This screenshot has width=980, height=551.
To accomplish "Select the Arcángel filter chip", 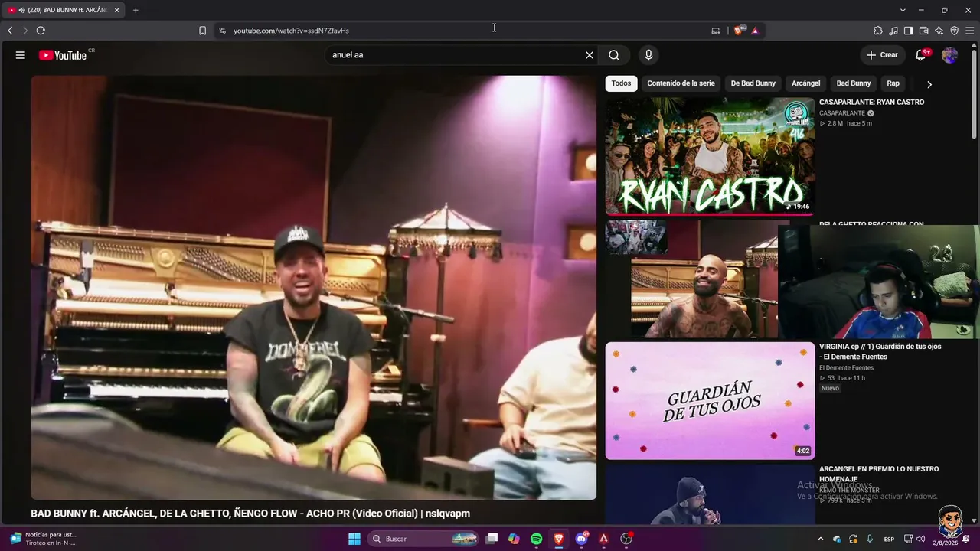I will pyautogui.click(x=806, y=83).
